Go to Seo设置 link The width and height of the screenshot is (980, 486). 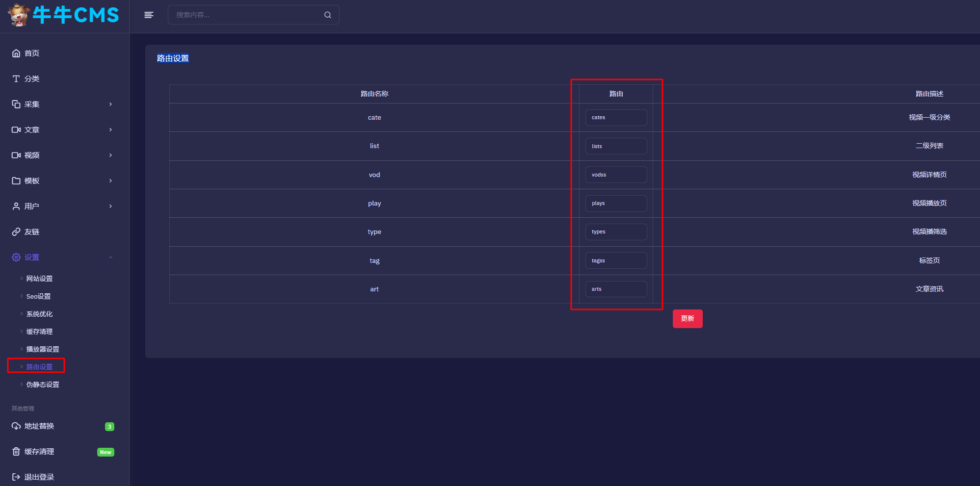[x=38, y=296]
